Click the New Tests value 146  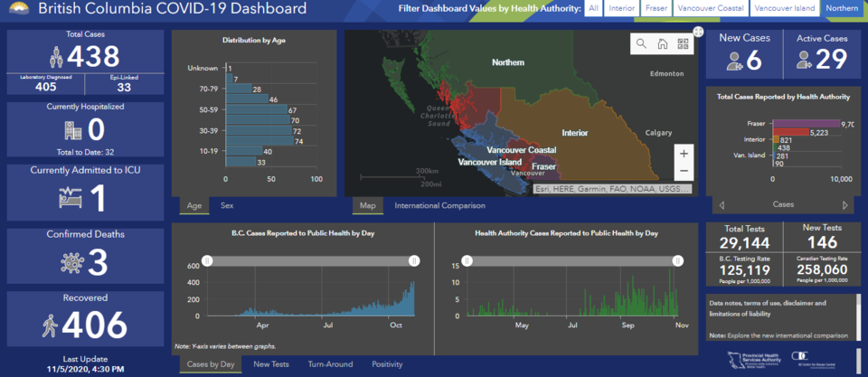coord(822,242)
